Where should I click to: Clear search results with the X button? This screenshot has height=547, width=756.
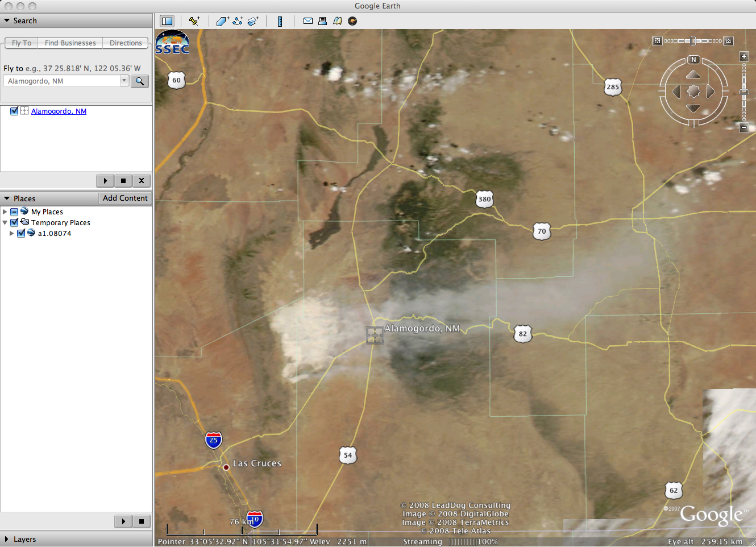tap(142, 181)
